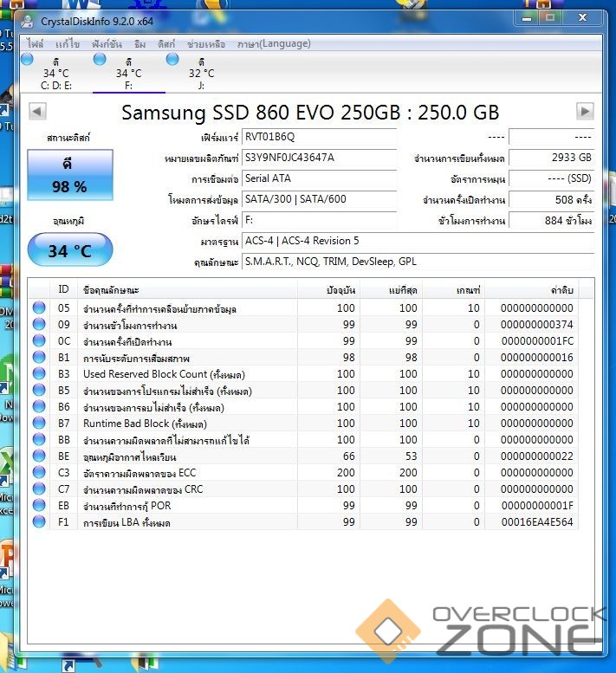616x673 pixels.
Task: Click the next disk arrow button
Action: (x=586, y=111)
